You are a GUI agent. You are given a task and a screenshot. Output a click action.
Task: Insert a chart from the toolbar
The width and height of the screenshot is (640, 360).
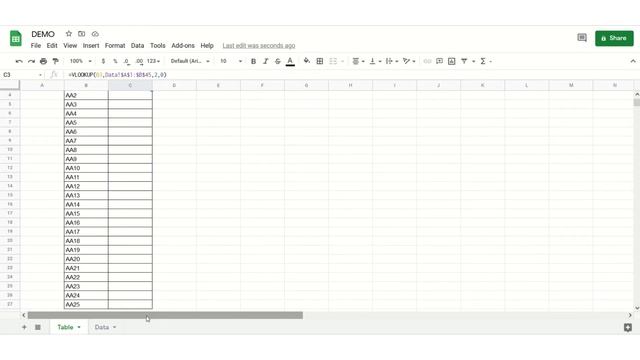click(x=451, y=61)
